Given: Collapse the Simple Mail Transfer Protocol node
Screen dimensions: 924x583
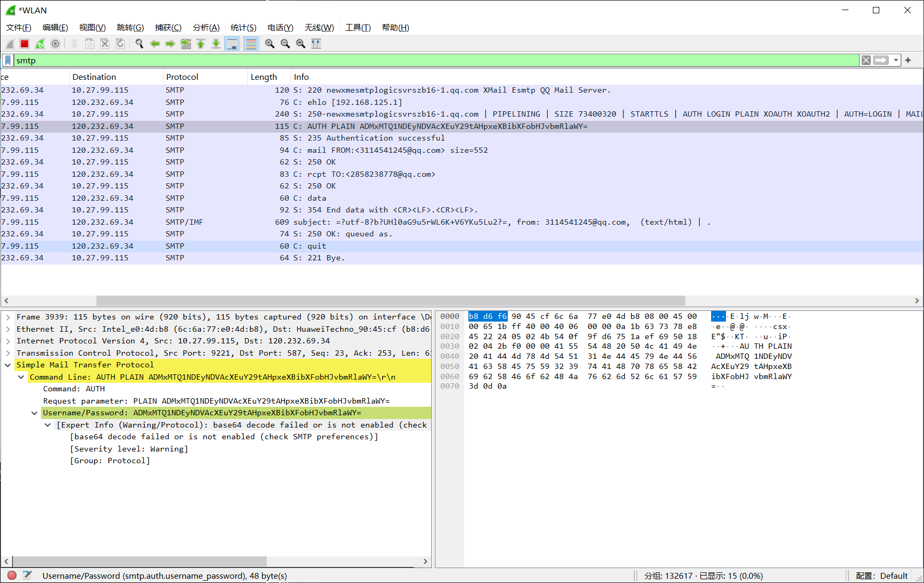Looking at the screenshot, I should coord(8,365).
